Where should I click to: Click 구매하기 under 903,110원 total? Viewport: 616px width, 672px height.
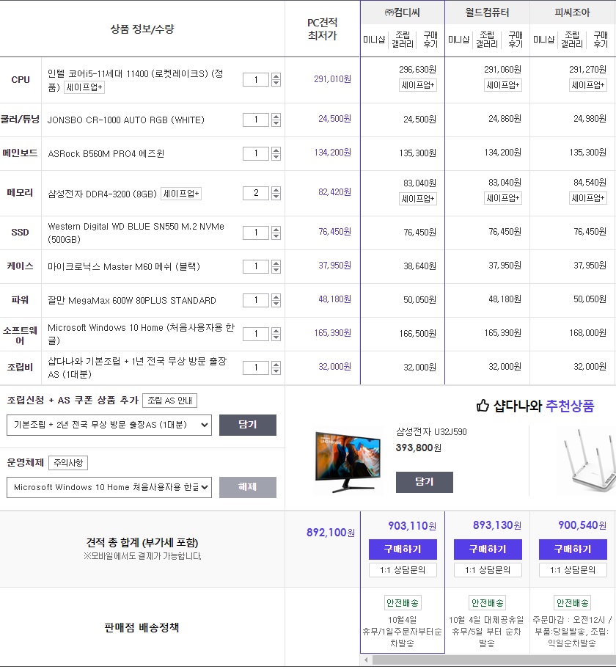pyautogui.click(x=403, y=549)
